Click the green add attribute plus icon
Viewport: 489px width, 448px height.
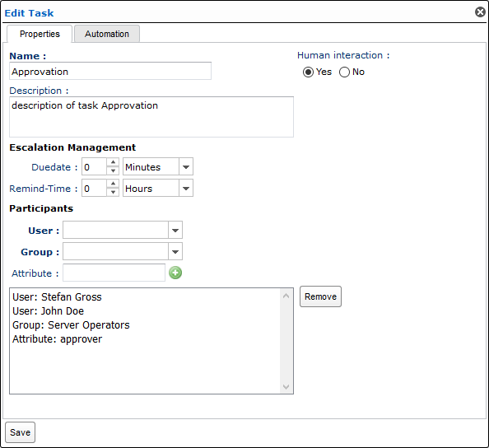click(x=175, y=273)
